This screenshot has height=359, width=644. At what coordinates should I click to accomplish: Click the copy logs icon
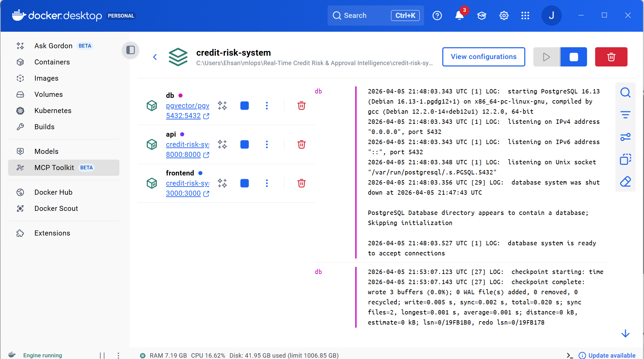[x=625, y=159]
